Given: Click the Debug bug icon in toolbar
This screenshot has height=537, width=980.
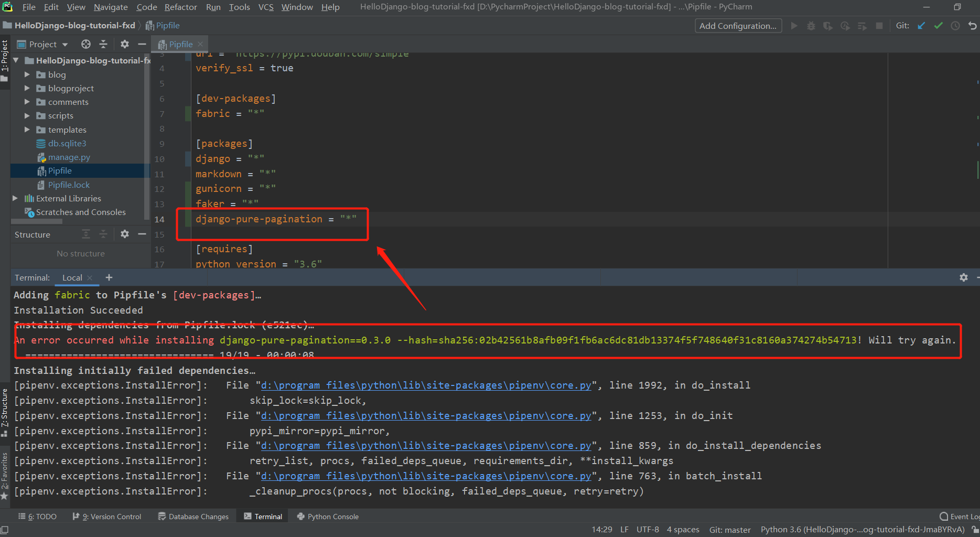Looking at the screenshot, I should (811, 26).
